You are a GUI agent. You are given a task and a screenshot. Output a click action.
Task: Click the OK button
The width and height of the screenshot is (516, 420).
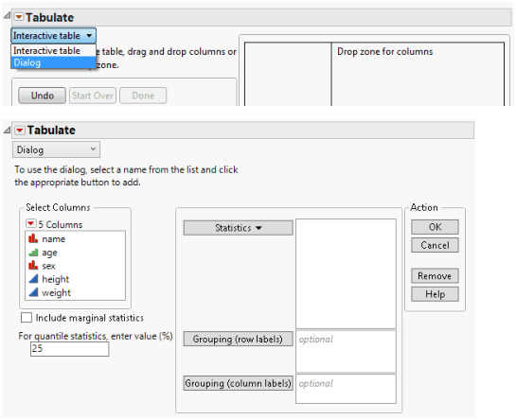tap(435, 227)
